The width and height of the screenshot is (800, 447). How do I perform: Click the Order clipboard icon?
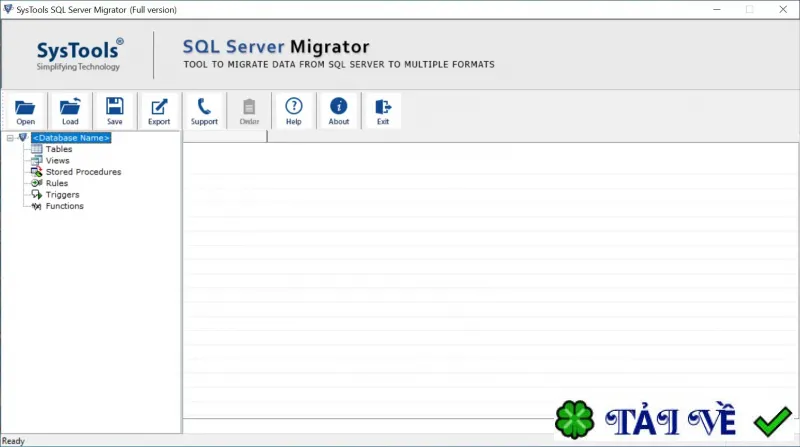tap(249, 111)
